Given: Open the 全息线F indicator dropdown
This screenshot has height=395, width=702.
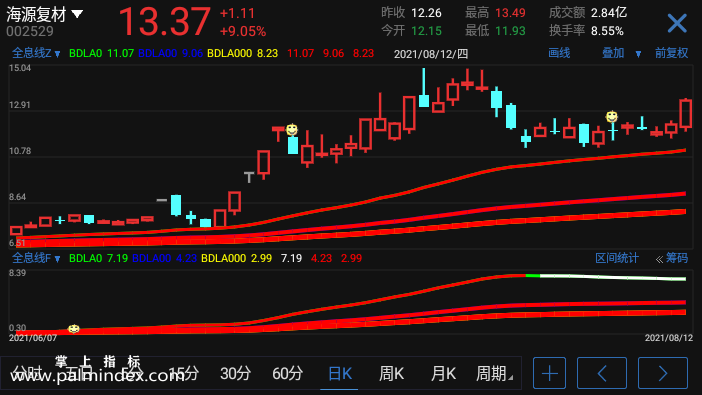Looking at the screenshot, I should (x=57, y=259).
